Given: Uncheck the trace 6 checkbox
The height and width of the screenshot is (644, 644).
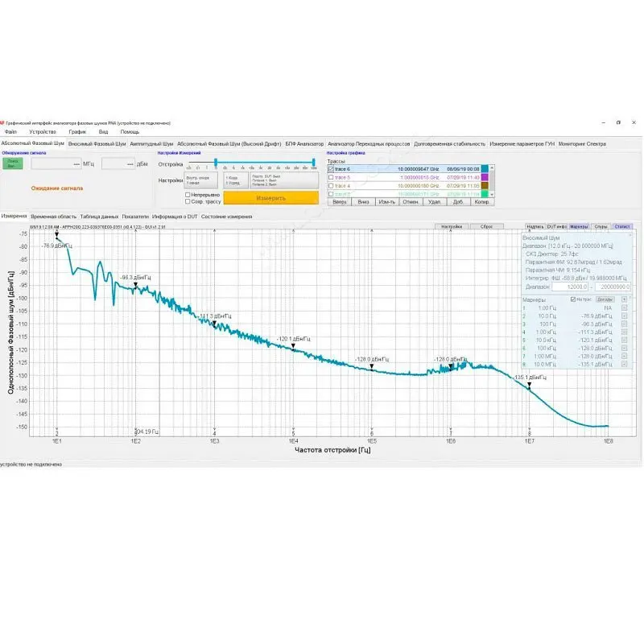Looking at the screenshot, I should point(331,169).
